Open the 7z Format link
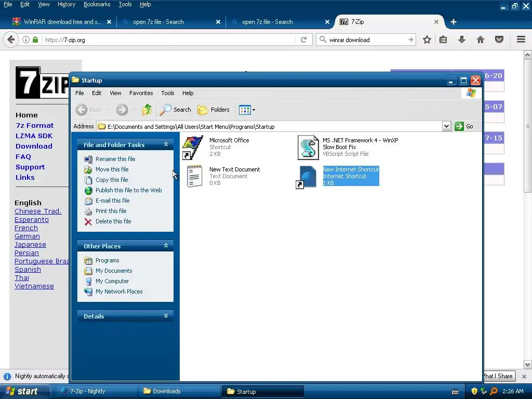532x399 pixels. 35,126
